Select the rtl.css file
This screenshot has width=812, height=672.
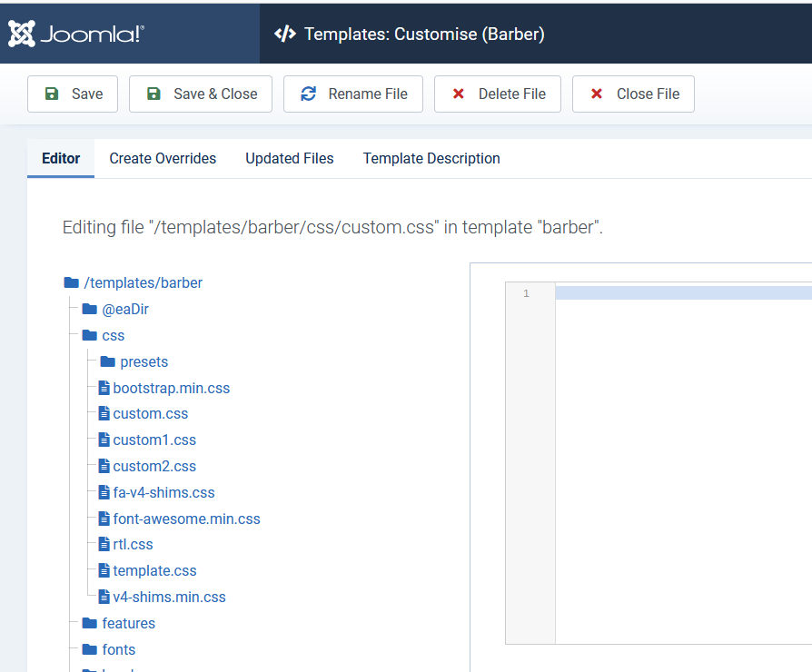133,544
